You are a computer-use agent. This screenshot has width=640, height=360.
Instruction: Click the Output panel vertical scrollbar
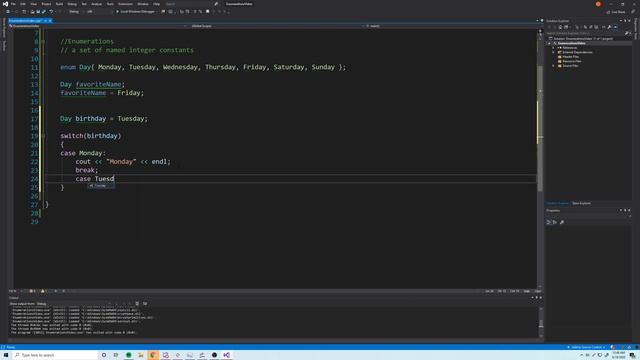(x=541, y=322)
